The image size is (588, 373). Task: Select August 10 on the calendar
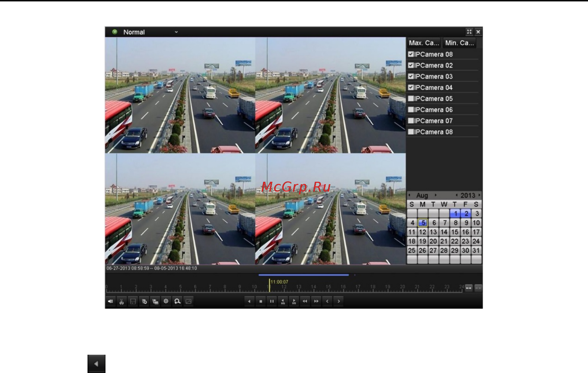(476, 223)
